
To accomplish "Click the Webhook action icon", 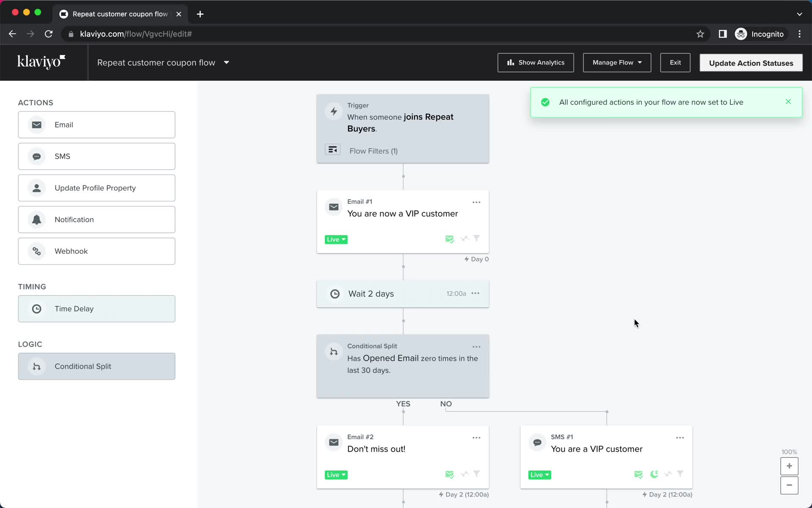I will click(36, 251).
